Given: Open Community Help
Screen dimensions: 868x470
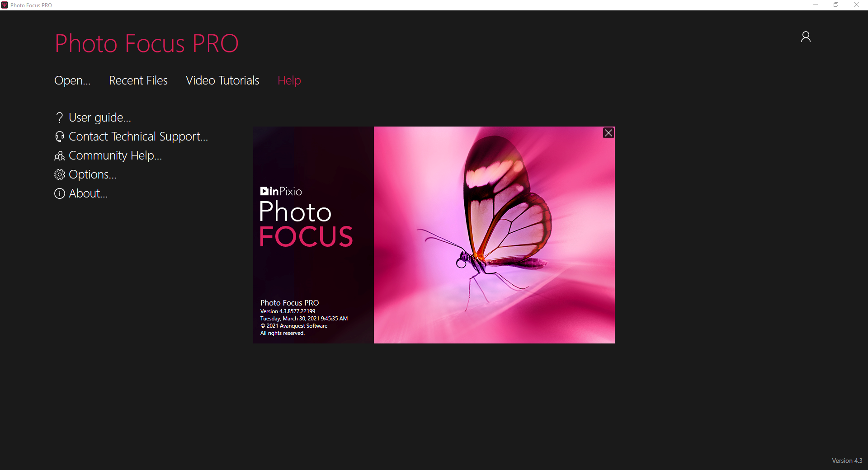Looking at the screenshot, I should click(115, 156).
